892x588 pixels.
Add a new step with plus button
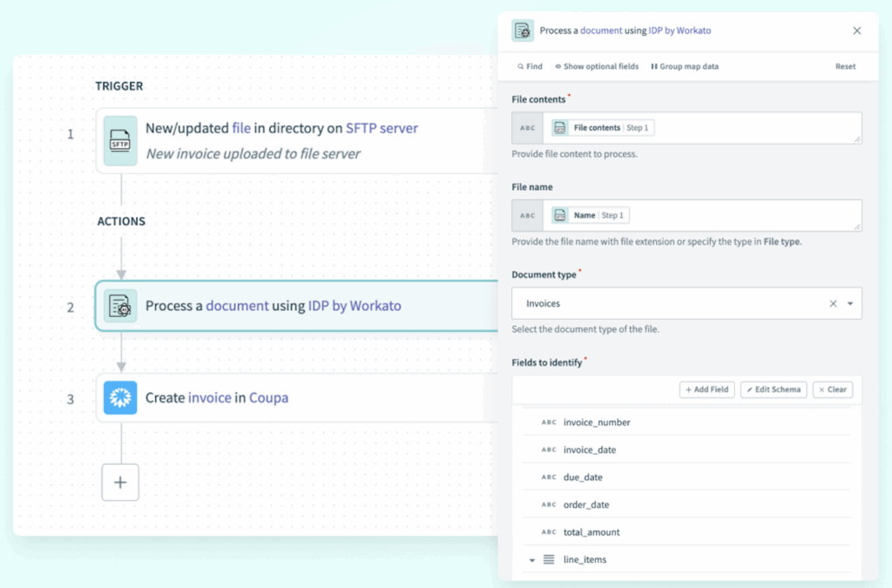[120, 483]
